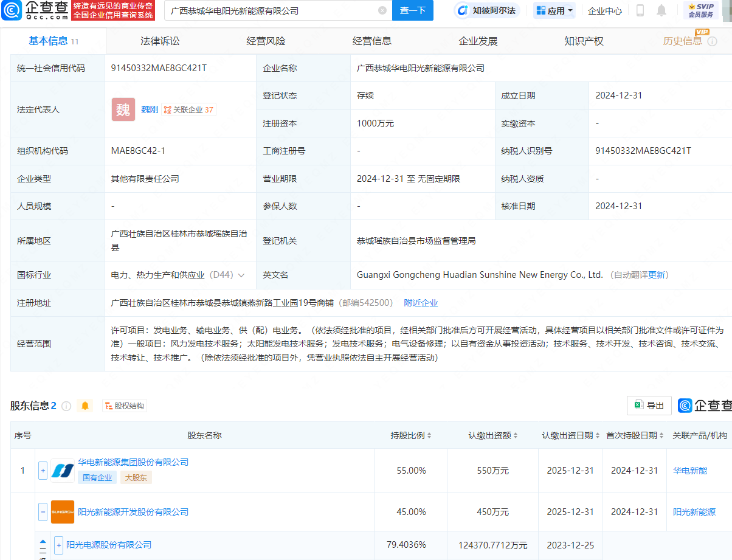Open 股权结构 button
Viewport: 732px width, 560px height.
[125, 406]
